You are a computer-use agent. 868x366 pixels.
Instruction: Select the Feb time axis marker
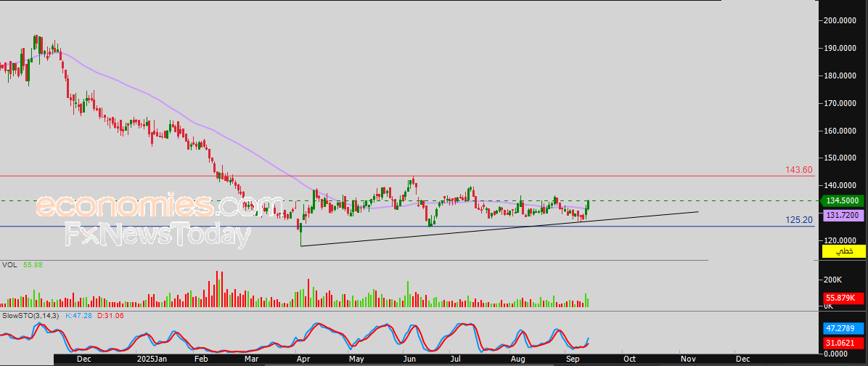coord(202,359)
